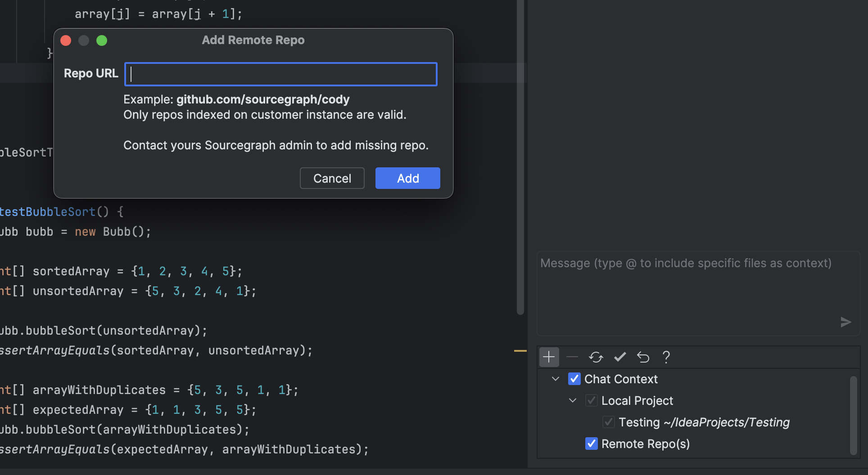Viewport: 868px width, 475px height.
Task: Click the 'Remote Repo(s)' tree label
Action: pos(646,444)
